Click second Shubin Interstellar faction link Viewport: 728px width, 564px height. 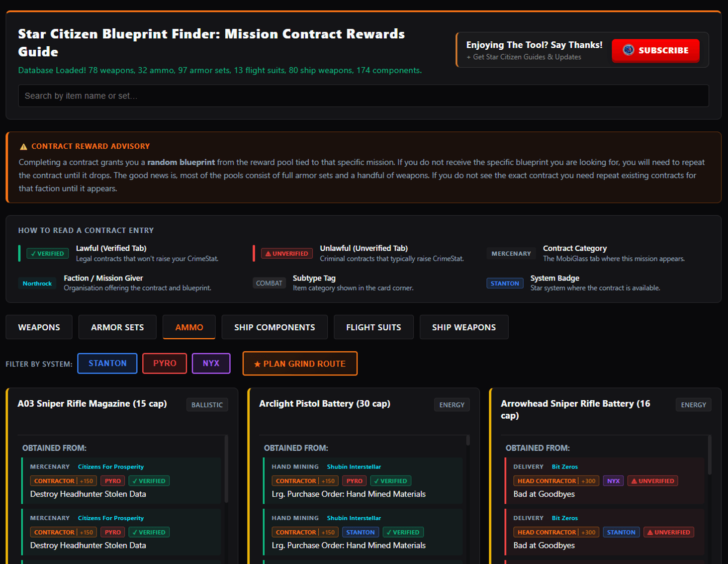point(354,518)
